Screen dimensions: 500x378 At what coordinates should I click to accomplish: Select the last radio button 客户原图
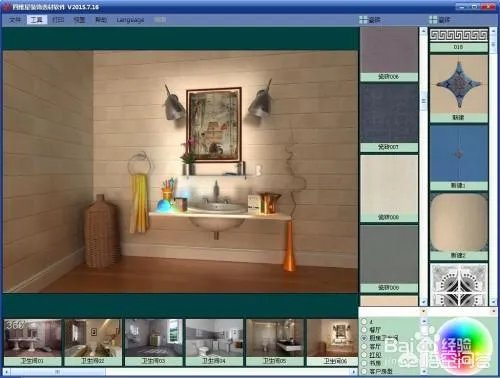[x=364, y=371]
